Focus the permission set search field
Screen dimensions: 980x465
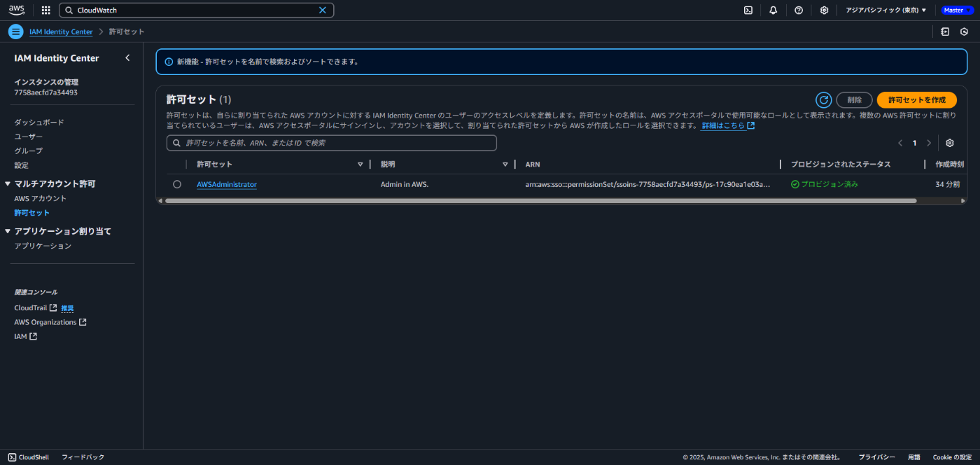click(x=332, y=143)
